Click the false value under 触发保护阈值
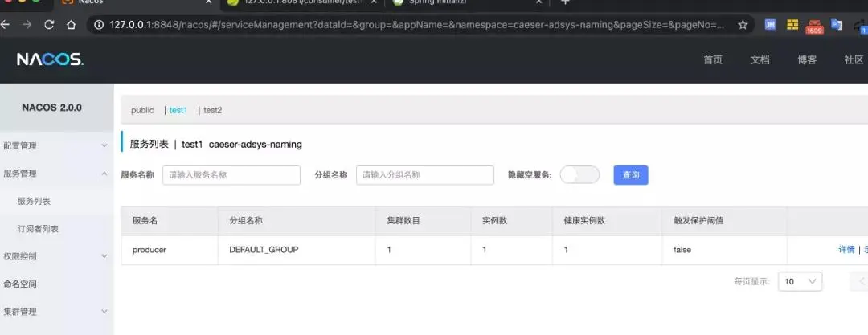The height and width of the screenshot is (335, 868). tap(682, 250)
